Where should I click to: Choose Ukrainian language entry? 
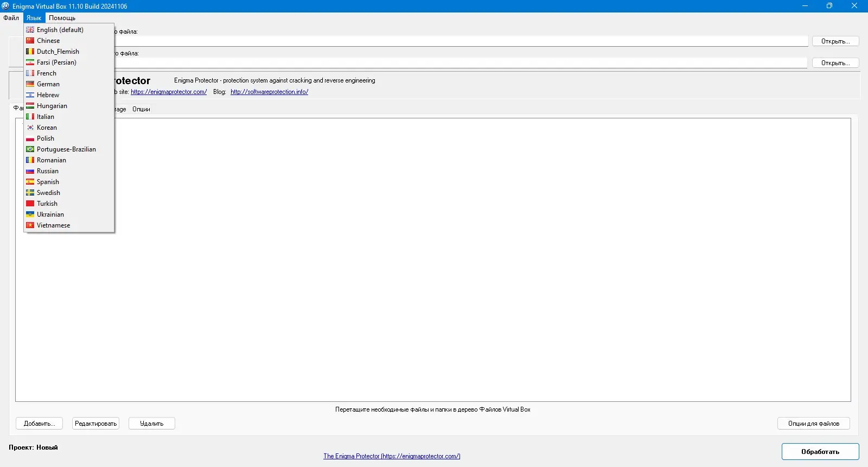pos(69,214)
